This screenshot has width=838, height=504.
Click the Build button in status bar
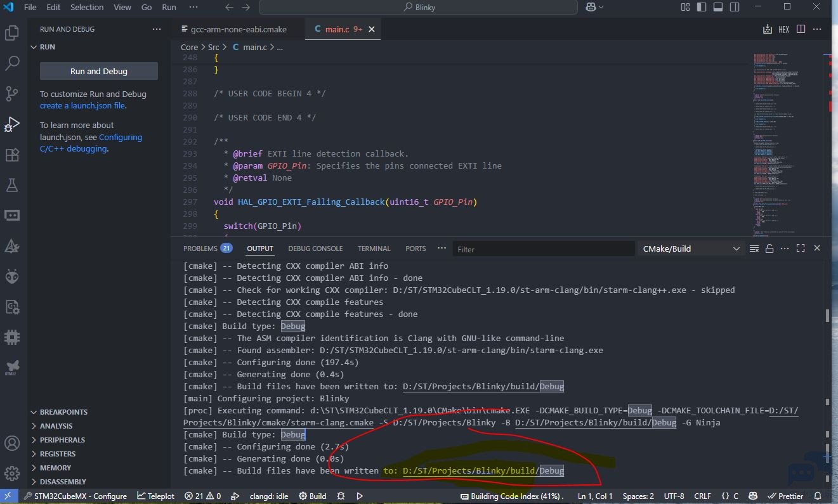click(313, 496)
